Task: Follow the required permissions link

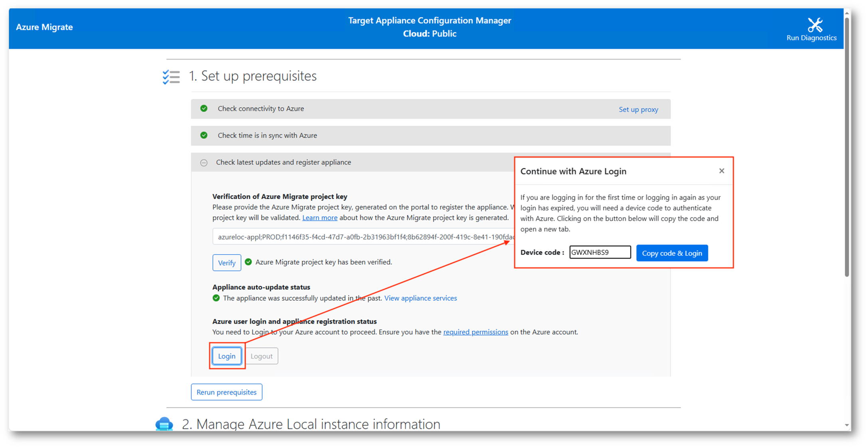Action: (475, 332)
